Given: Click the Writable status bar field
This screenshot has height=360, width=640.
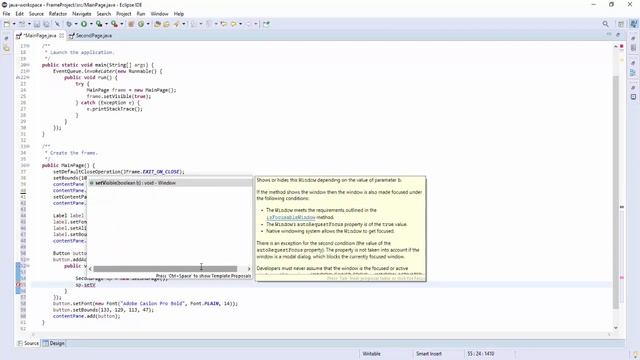Looking at the screenshot, I should [371, 354].
